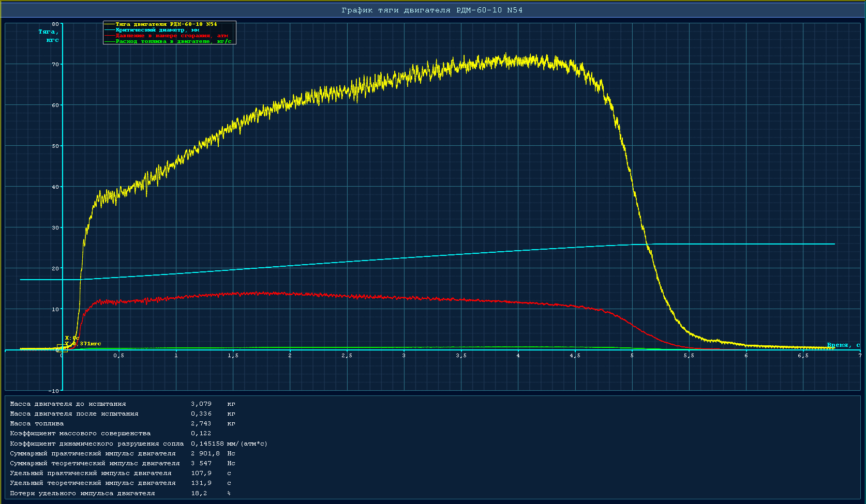Click the X-axis tick label 7

click(860, 356)
